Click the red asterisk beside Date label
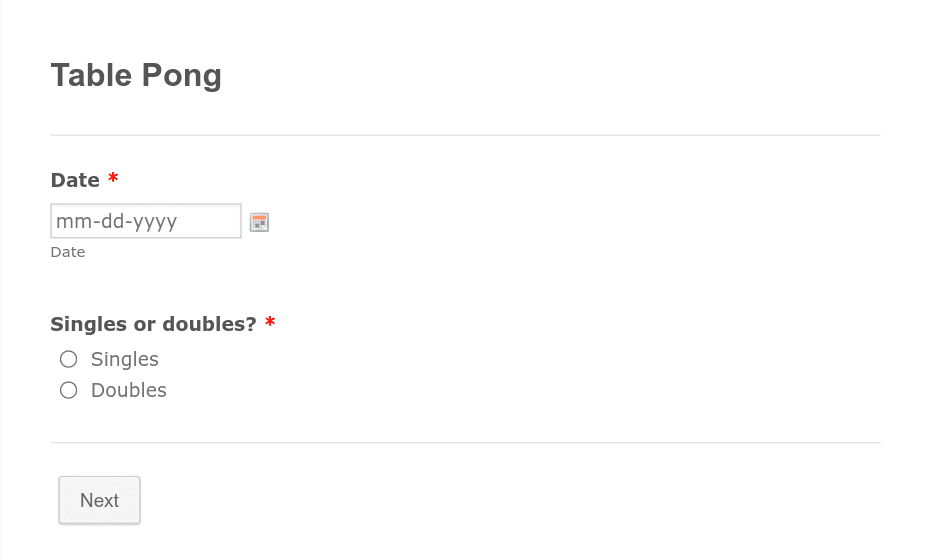The height and width of the screenshot is (558, 930). pyautogui.click(x=113, y=178)
